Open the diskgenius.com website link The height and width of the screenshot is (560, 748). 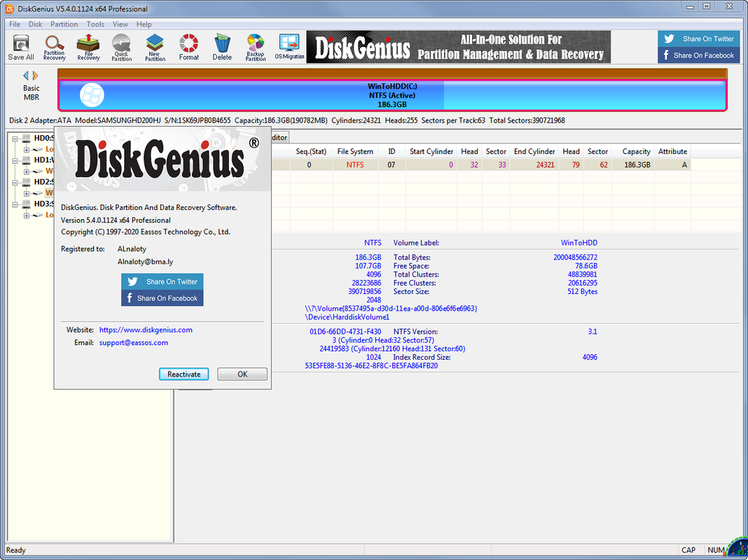[x=146, y=330]
